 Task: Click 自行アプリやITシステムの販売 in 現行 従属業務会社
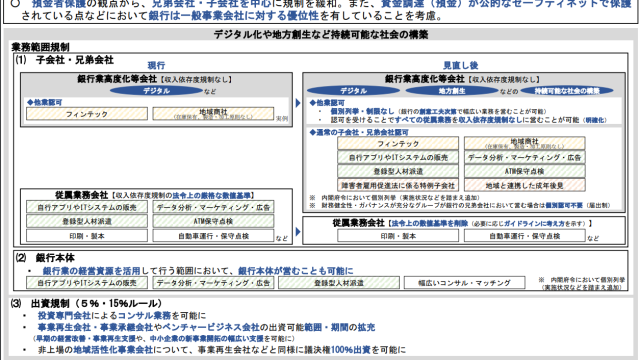[87, 207]
